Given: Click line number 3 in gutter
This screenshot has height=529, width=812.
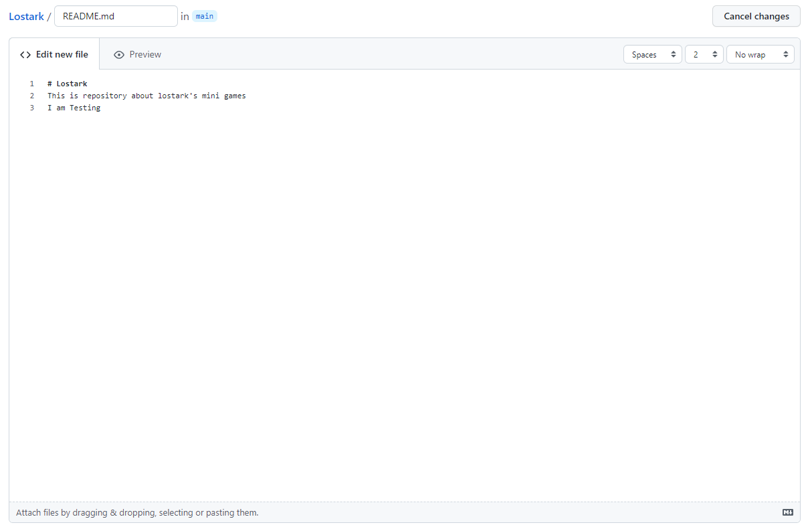Looking at the screenshot, I should (31, 108).
